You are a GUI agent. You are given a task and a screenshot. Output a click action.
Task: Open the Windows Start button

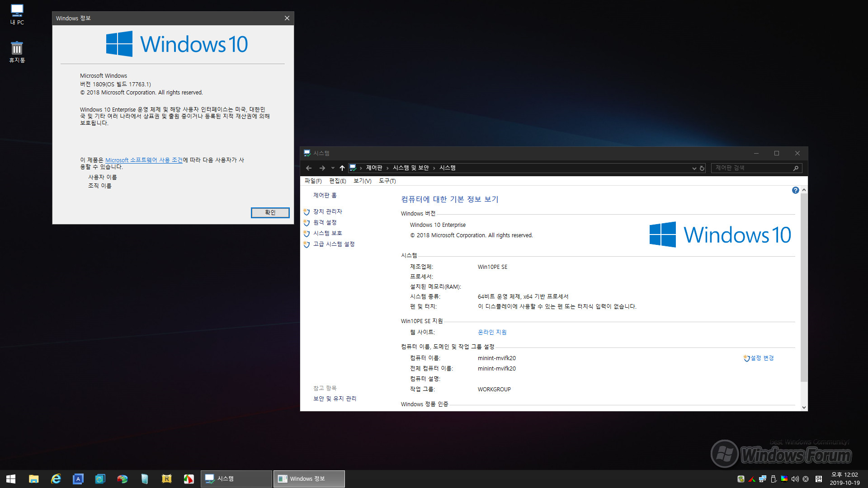(x=11, y=479)
